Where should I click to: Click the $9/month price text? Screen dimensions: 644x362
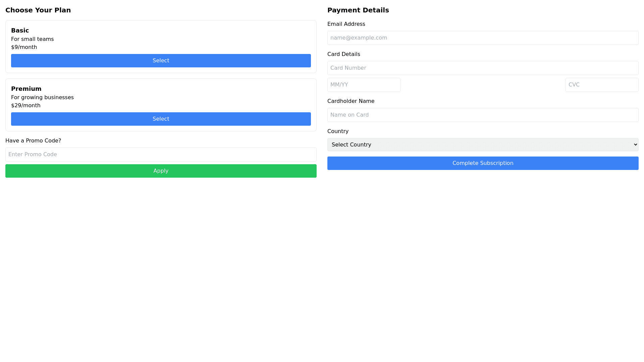[x=24, y=47]
